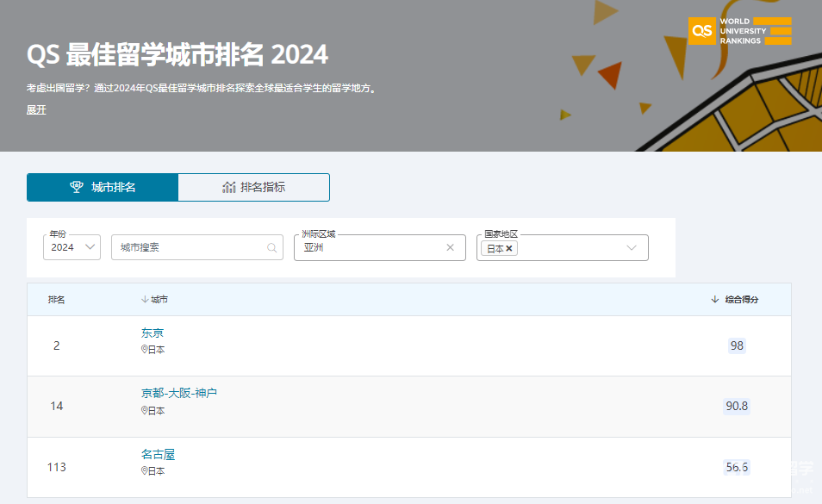
Task: Open the 洲际区域 亚洲 selector
Action: pyautogui.click(x=379, y=247)
